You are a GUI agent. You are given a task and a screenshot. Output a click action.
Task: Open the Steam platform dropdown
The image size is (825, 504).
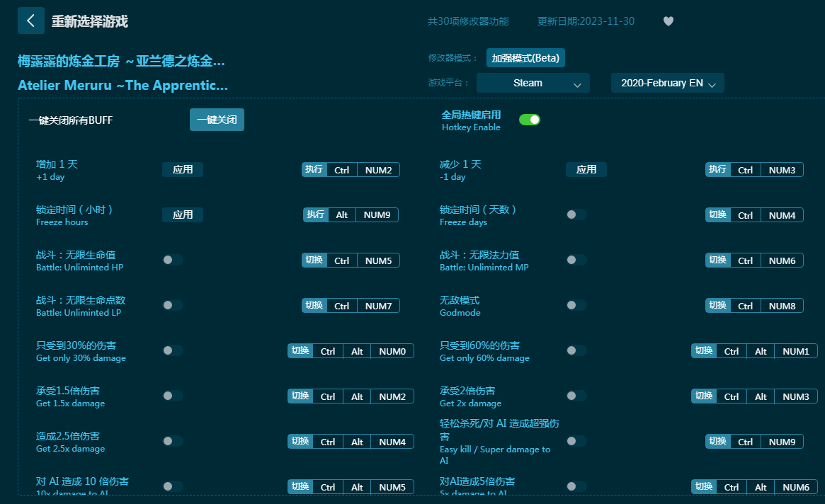[x=533, y=83]
